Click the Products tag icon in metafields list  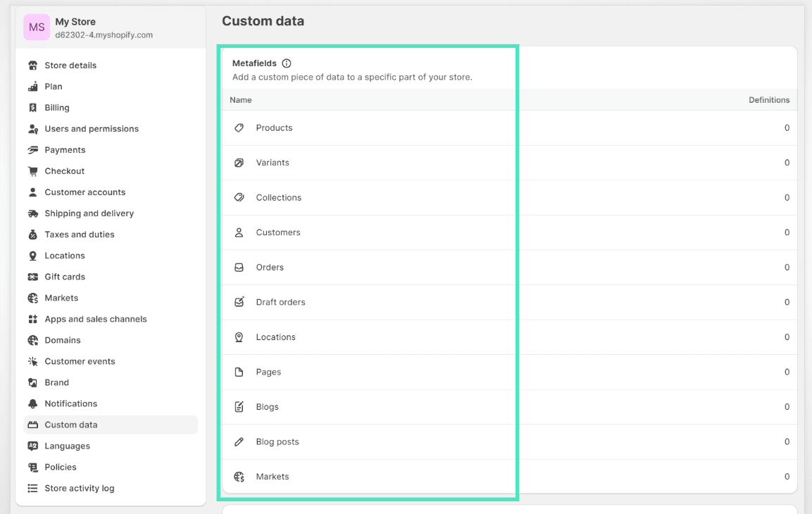pyautogui.click(x=240, y=127)
